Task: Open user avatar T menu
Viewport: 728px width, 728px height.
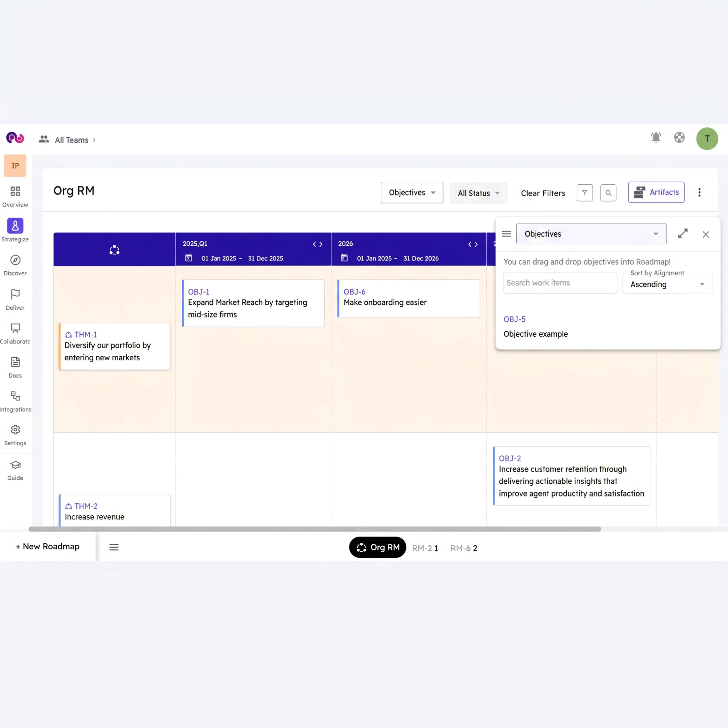Action: point(707,139)
